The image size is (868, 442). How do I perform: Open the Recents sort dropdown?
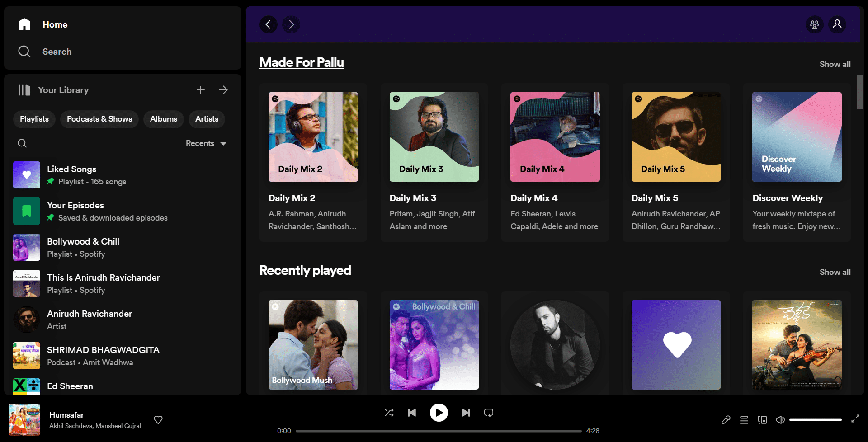click(206, 143)
